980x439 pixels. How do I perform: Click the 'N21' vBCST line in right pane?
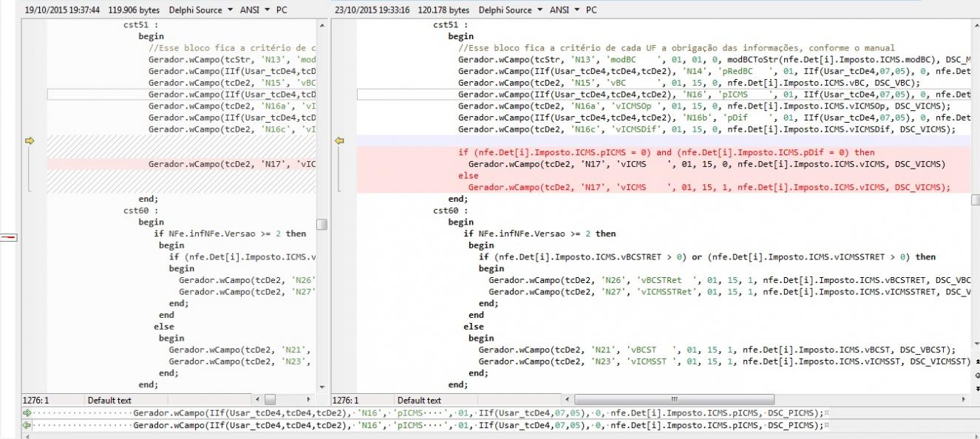tap(717, 350)
